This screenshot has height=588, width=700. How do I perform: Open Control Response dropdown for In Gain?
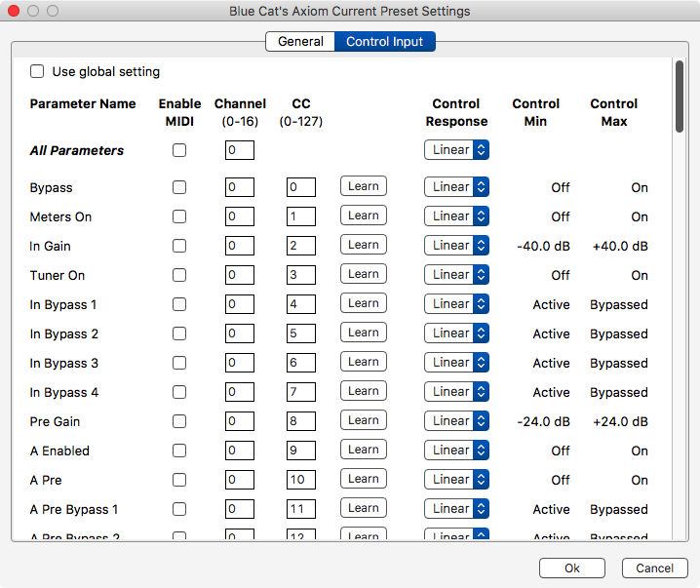456,246
